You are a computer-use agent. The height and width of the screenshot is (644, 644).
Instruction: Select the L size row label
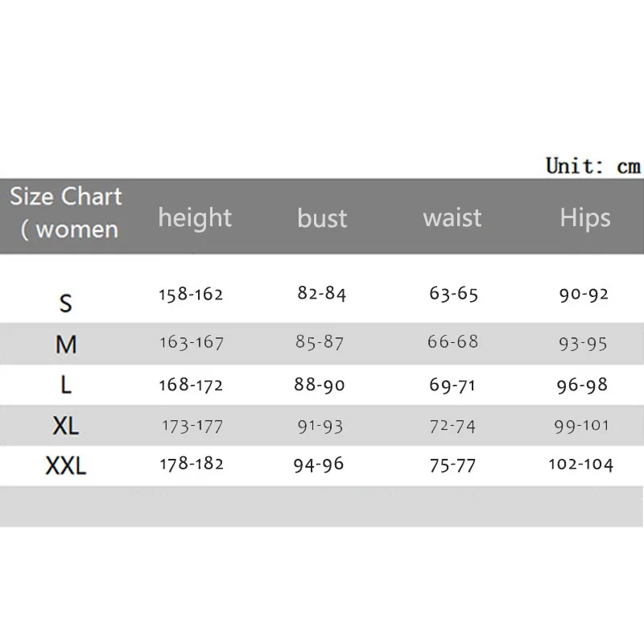pyautogui.click(x=66, y=386)
